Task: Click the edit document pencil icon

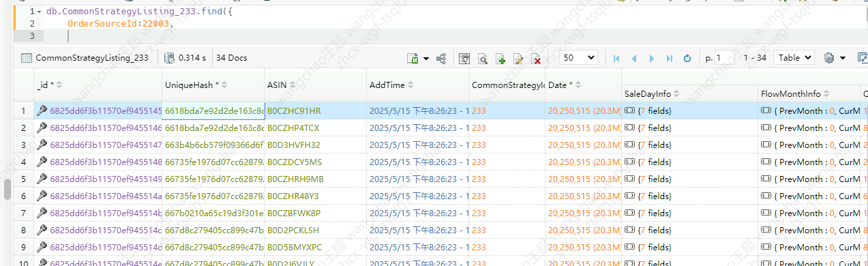Action: (x=518, y=59)
